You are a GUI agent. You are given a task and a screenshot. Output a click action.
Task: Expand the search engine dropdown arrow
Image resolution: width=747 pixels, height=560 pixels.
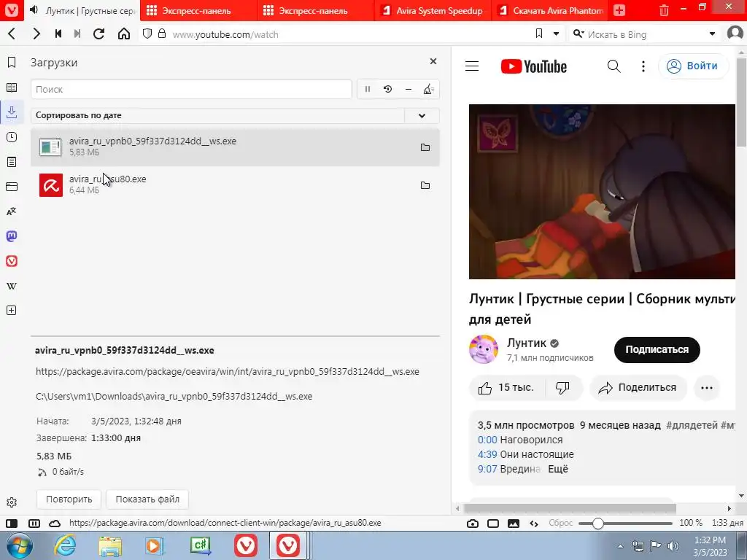tap(712, 34)
